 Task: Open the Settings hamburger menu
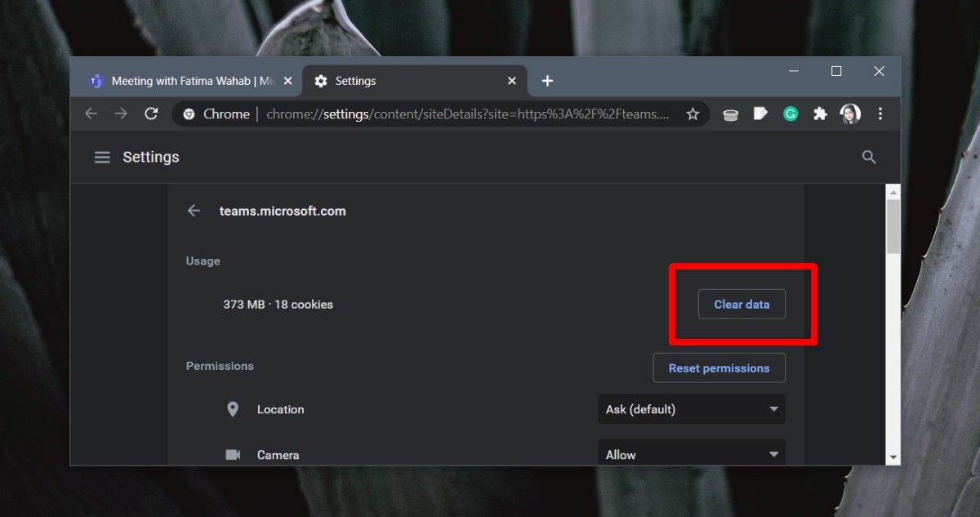pos(102,157)
